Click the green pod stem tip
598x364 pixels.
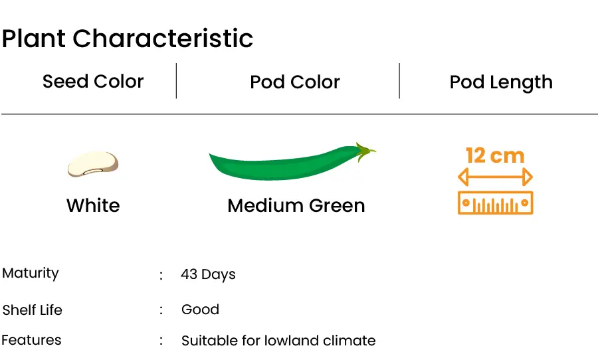tap(366, 151)
